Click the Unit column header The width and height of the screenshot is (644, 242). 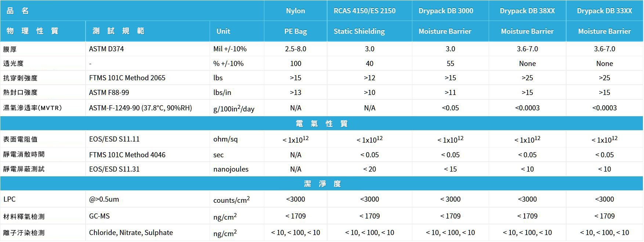coord(223,31)
